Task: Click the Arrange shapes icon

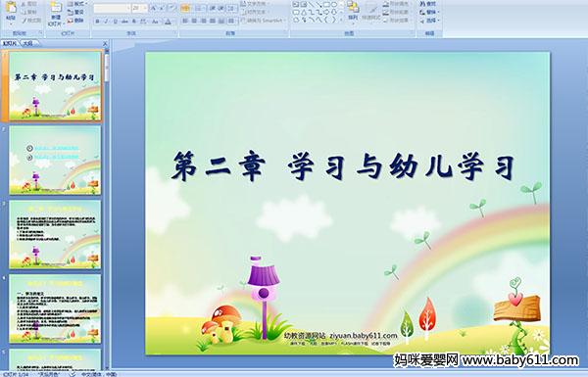Action: (x=353, y=11)
